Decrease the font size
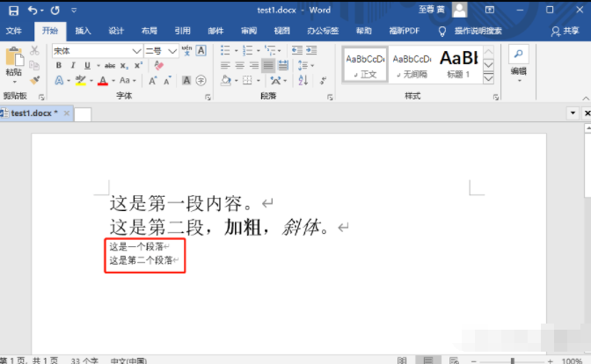Screen dimensions: 591x364 click(167, 80)
